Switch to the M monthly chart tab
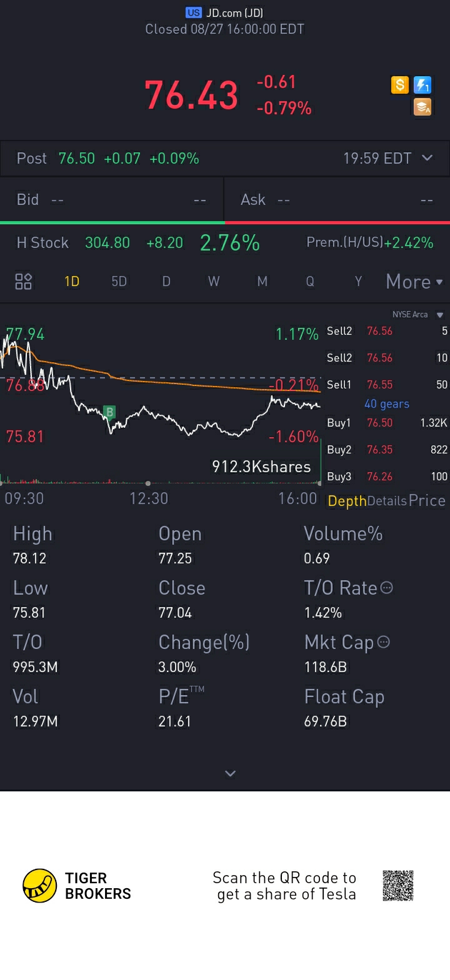Screen dimensions: 450x980 point(262,282)
